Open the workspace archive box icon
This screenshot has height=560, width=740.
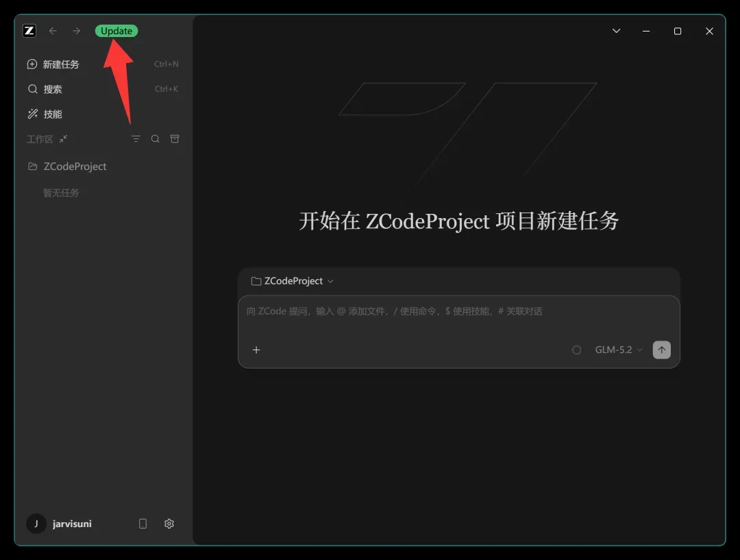point(175,139)
